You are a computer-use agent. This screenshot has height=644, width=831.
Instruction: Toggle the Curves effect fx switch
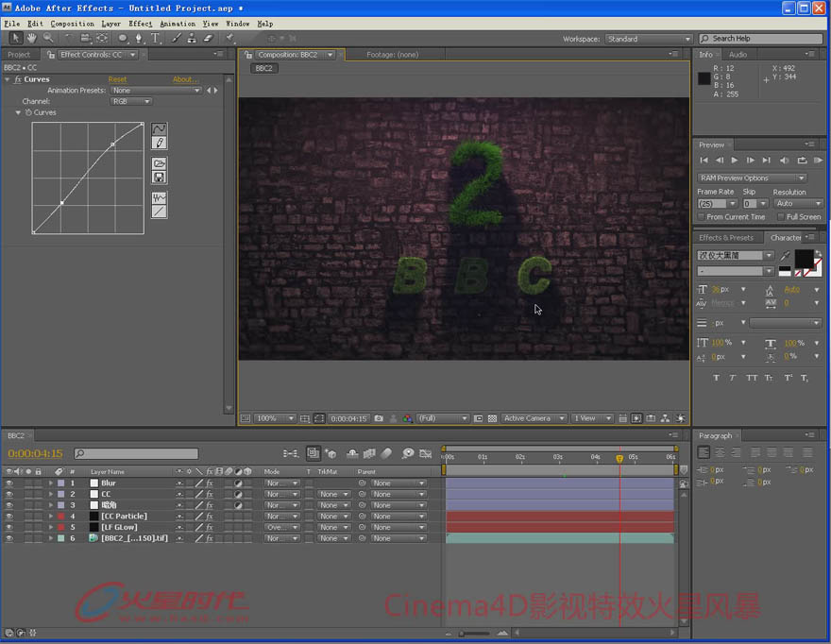point(18,79)
